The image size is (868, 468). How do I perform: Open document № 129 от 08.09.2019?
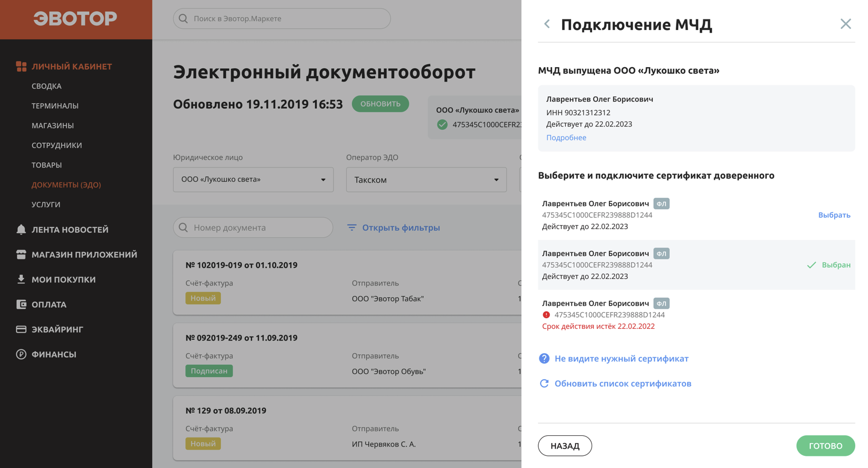226,411
